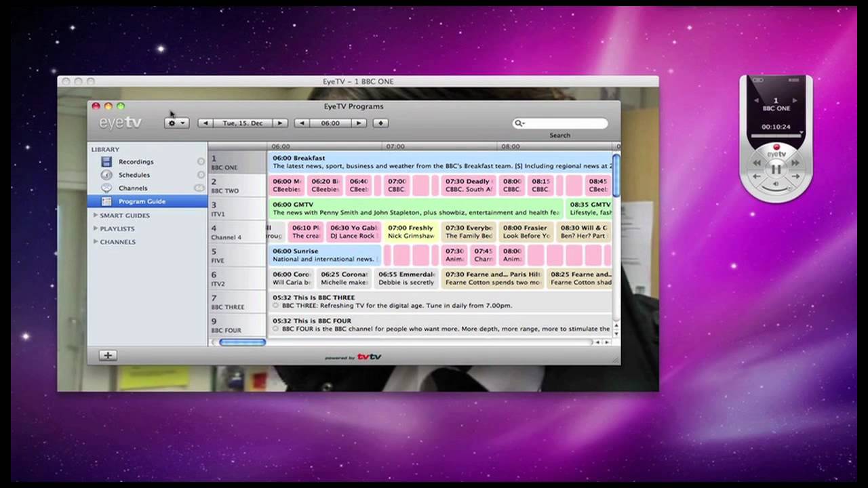Select 05:32 This Is BBC THREE entry
Image resolution: width=868 pixels, height=488 pixels.
point(440,302)
